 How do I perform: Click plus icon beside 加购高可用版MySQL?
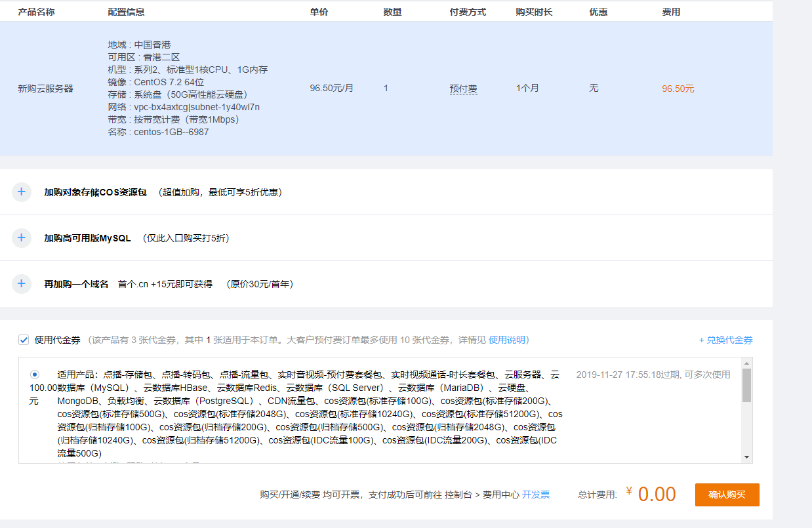point(22,238)
